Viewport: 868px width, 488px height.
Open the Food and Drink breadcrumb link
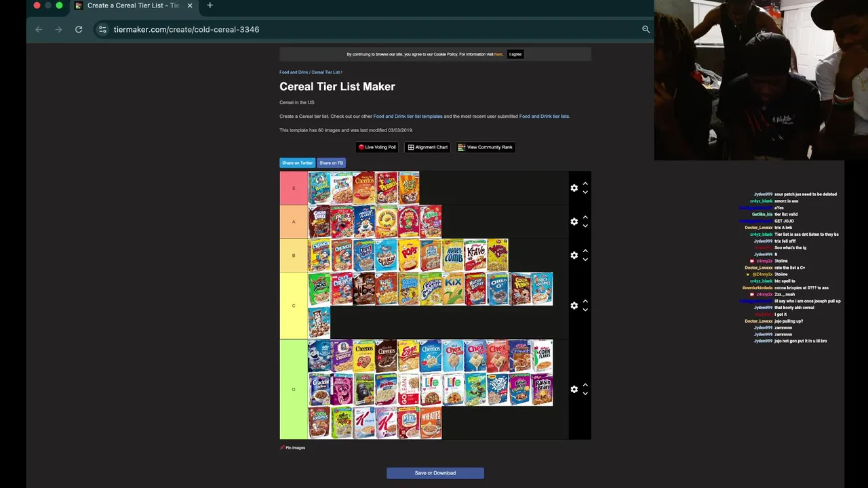[294, 73]
